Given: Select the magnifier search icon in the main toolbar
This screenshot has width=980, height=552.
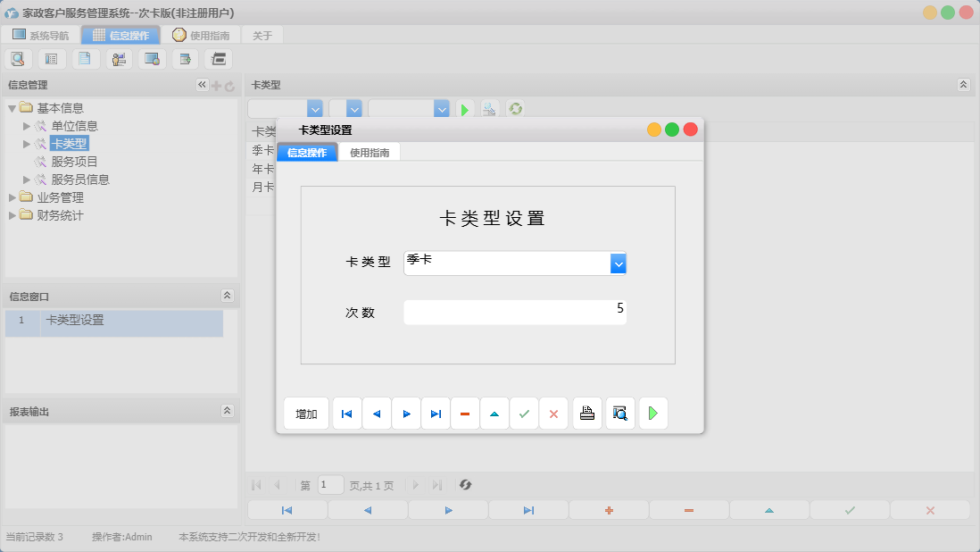Looking at the screenshot, I should (18, 58).
